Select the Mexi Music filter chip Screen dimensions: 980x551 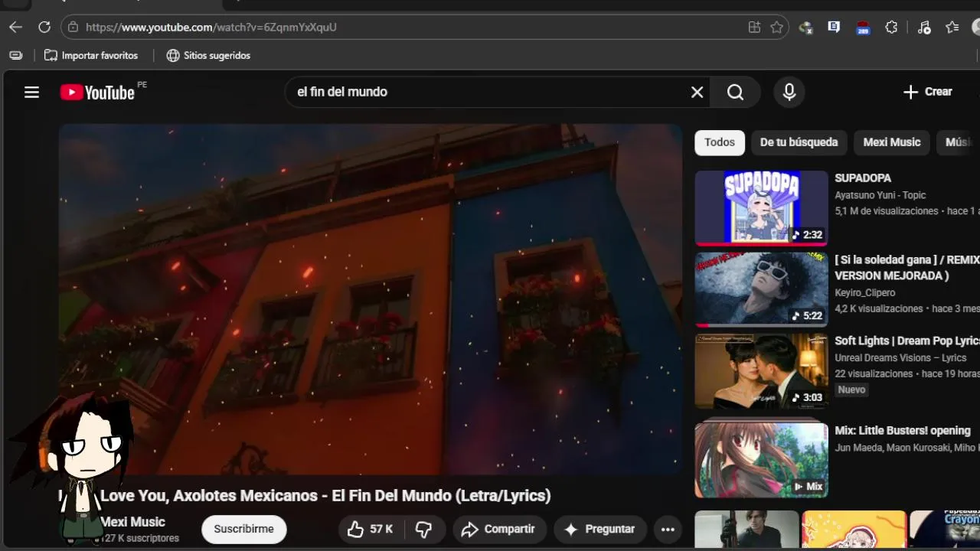tap(892, 142)
